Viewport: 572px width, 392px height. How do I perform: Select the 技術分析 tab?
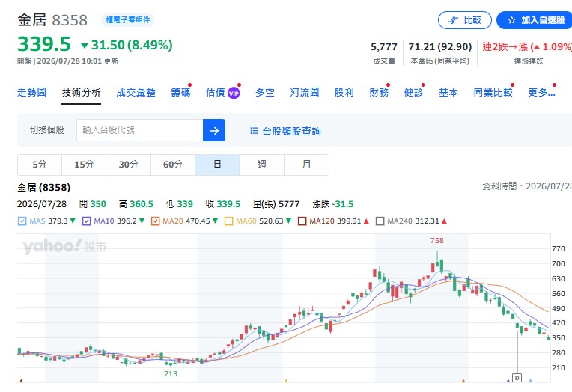pyautogui.click(x=81, y=93)
